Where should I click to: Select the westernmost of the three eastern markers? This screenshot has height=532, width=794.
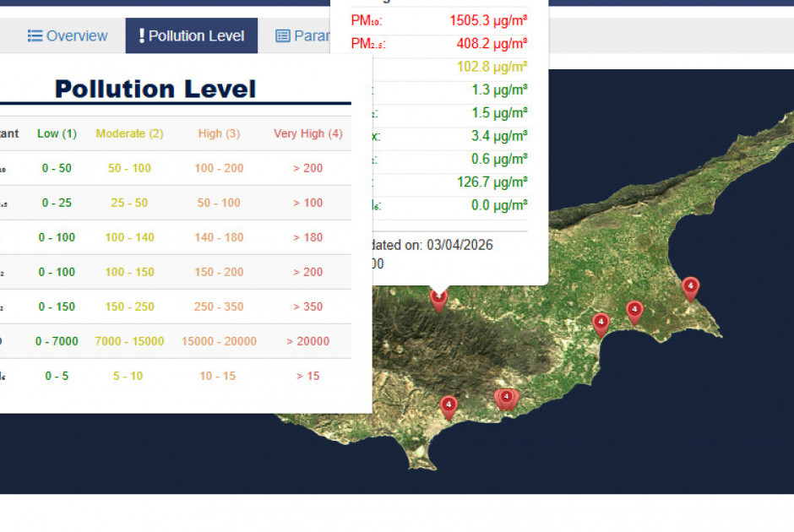pos(601,323)
